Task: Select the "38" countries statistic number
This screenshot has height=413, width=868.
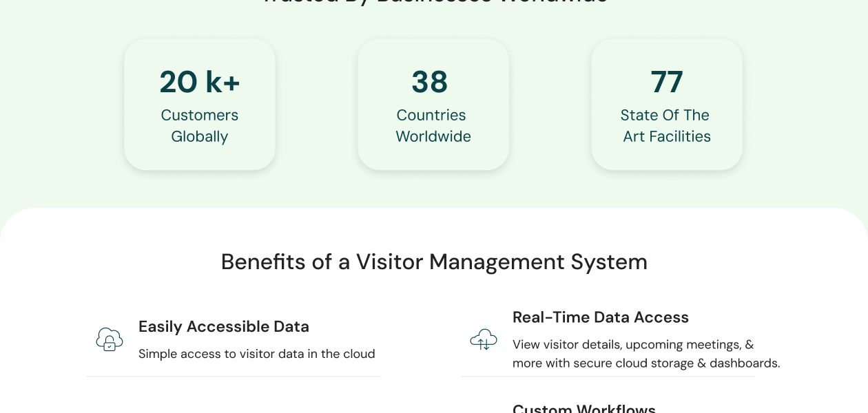Action: point(430,82)
